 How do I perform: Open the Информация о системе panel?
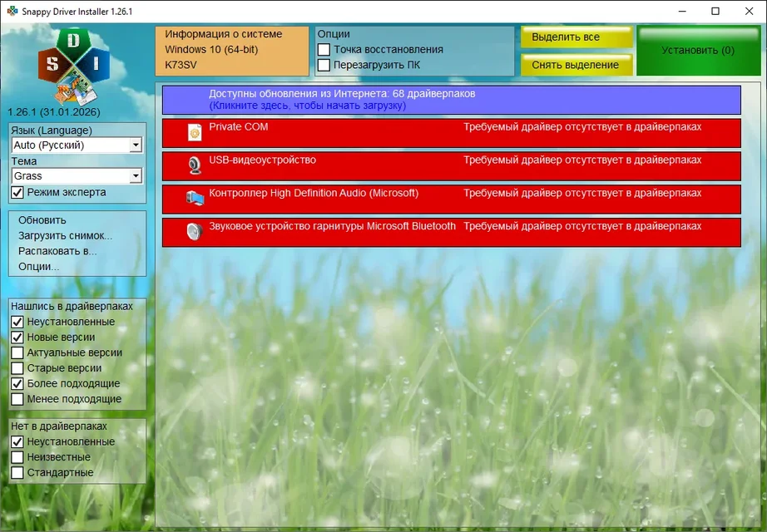tap(232, 51)
